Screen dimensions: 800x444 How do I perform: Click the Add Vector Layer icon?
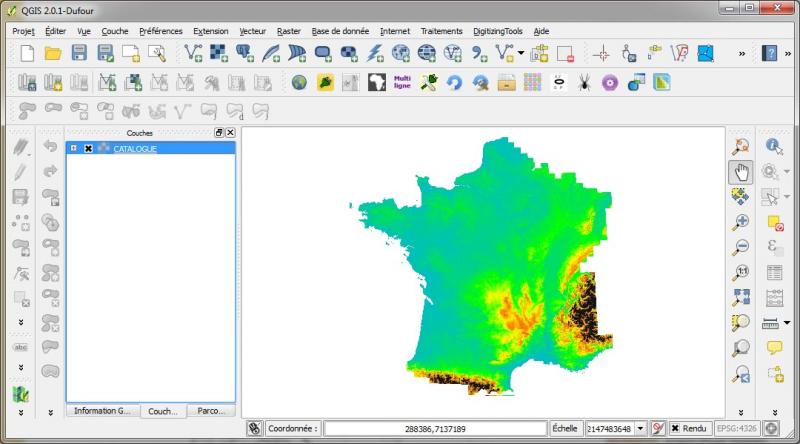pyautogui.click(x=193, y=53)
